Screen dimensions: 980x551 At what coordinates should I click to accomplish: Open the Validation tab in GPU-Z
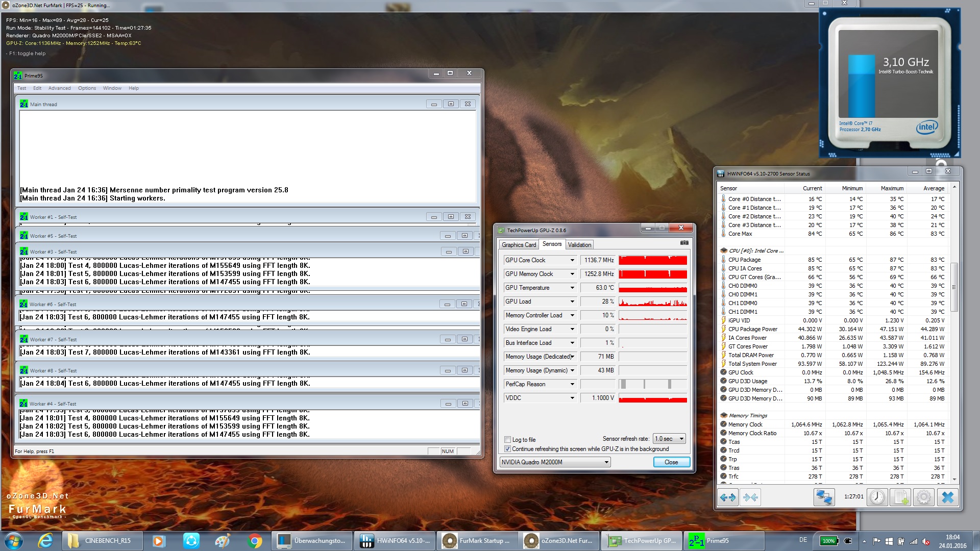579,245
